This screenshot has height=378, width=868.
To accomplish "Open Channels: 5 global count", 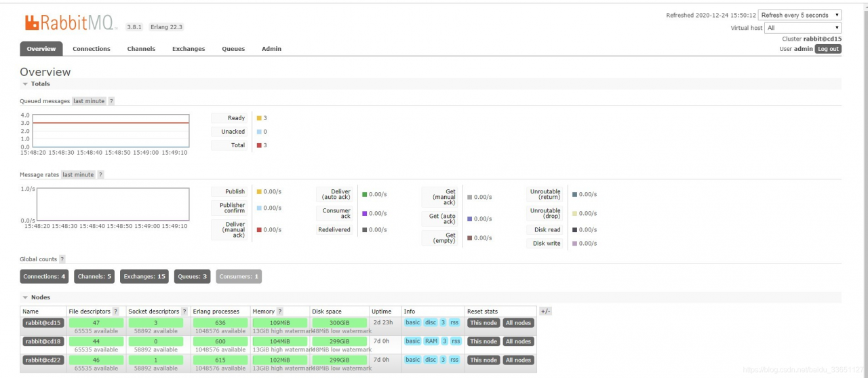I will [94, 277].
